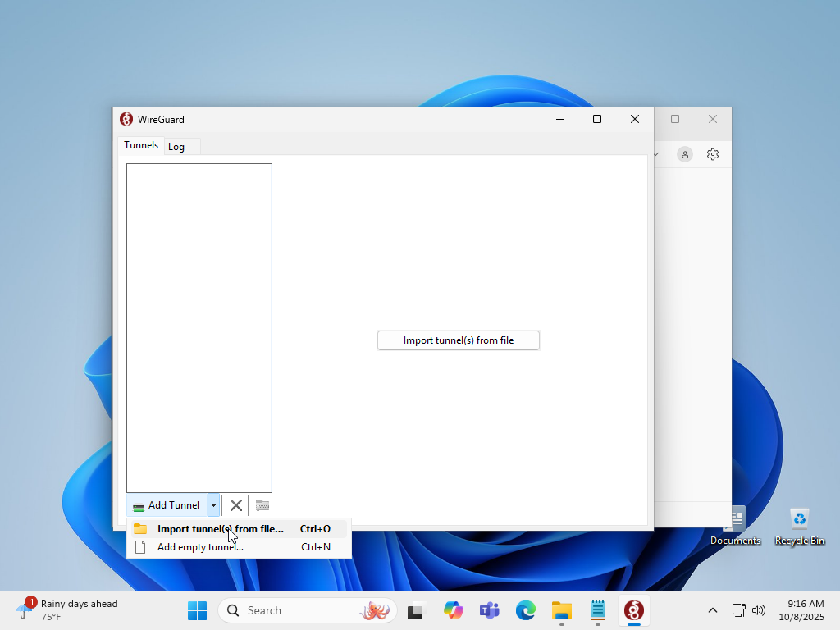Open the Windows Start menu

pos(198,610)
